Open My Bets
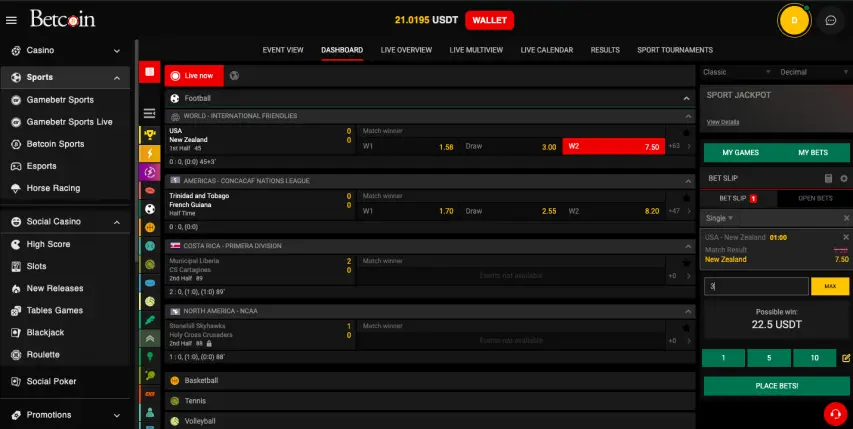The height and width of the screenshot is (429, 853). click(x=813, y=153)
